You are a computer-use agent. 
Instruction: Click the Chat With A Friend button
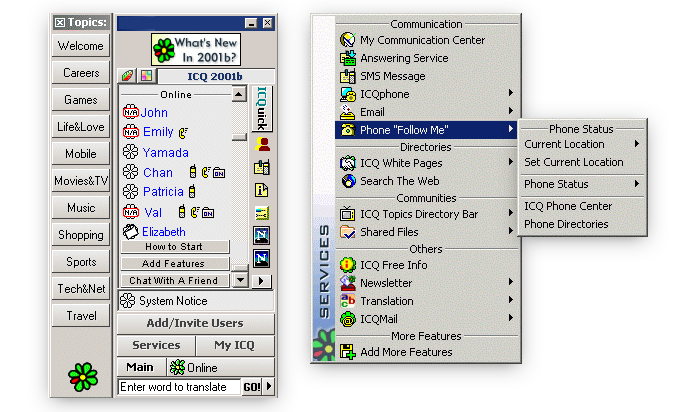coord(175,281)
